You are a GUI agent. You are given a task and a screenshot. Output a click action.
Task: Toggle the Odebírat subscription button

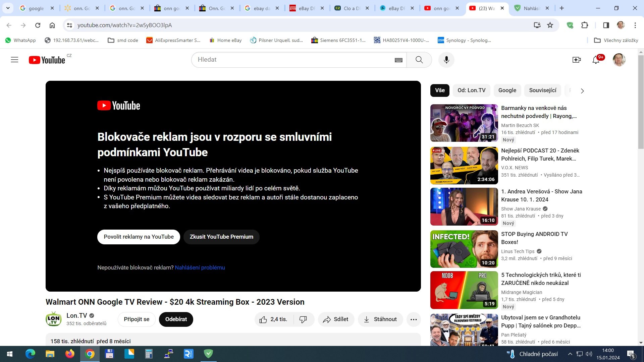click(x=176, y=319)
